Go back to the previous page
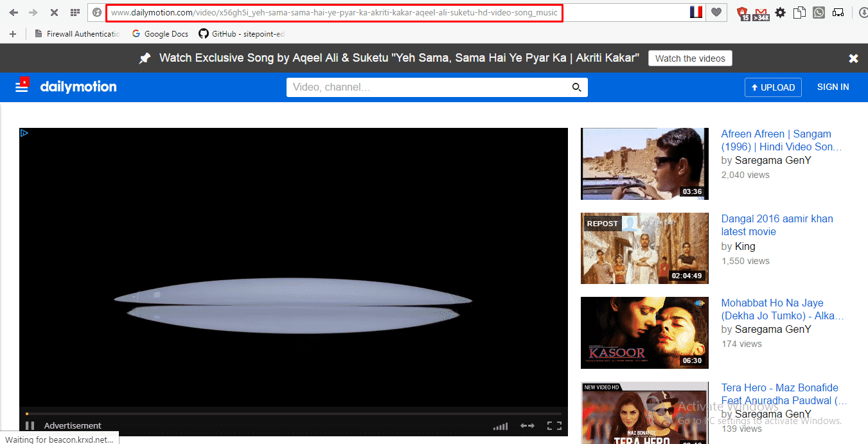Viewport: 868px width, 444px height. pyautogui.click(x=13, y=13)
